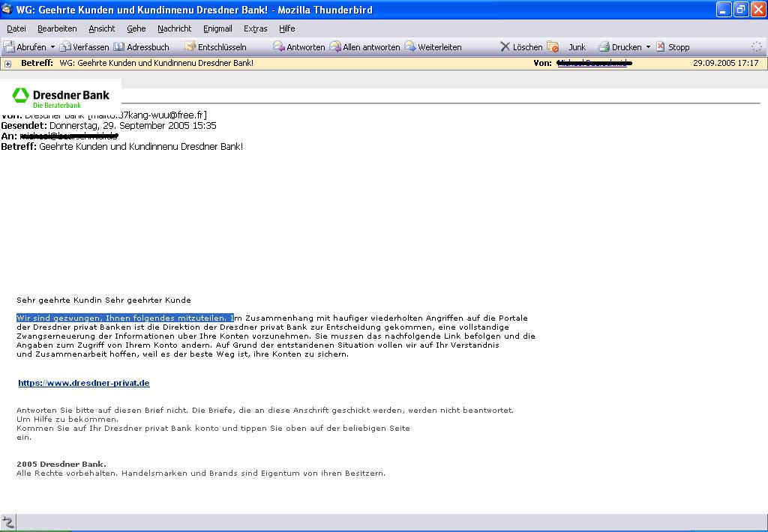Click the header subject 'WG: Geehrte Kunden und Kundinnenu Dresdner Bank!'
The height and width of the screenshot is (532, 768).
pyautogui.click(x=156, y=63)
